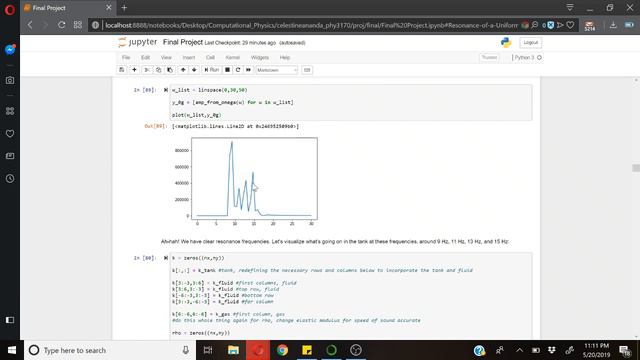
Task: Open File Explorer from the taskbar
Action: click(x=233, y=350)
